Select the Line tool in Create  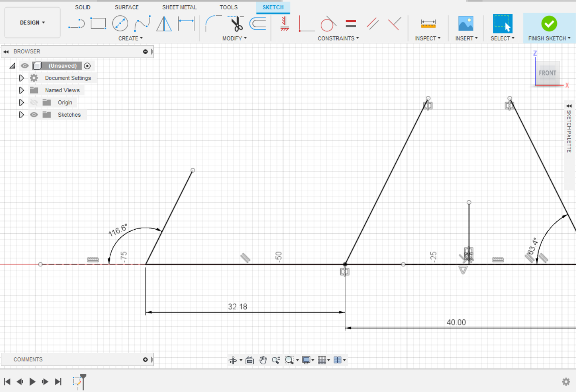click(x=76, y=24)
